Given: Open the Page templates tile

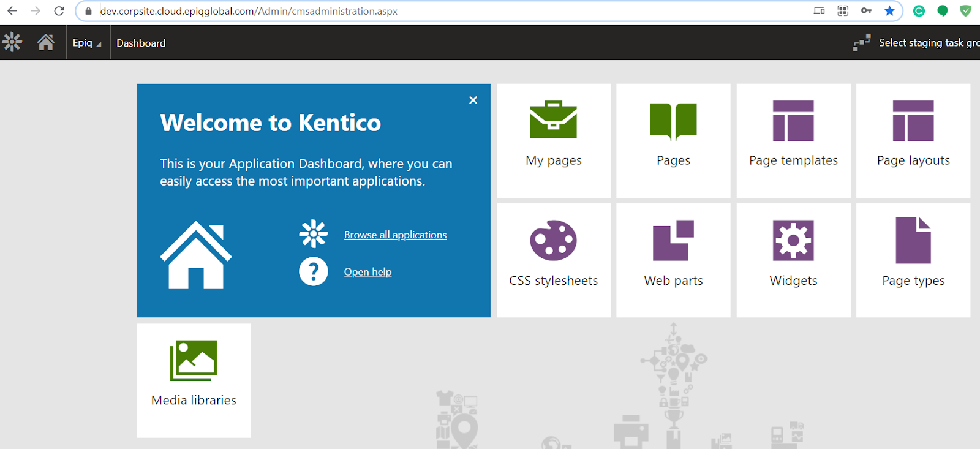Looking at the screenshot, I should click(793, 141).
